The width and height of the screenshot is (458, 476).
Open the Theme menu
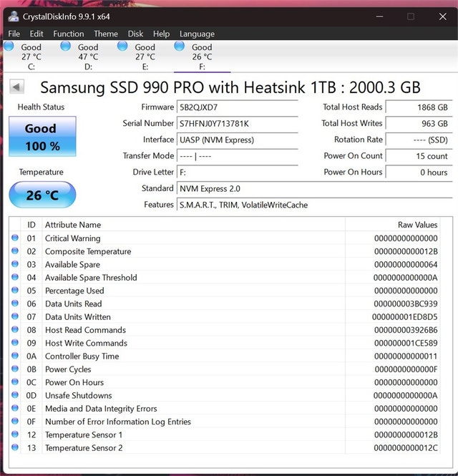[x=106, y=34]
